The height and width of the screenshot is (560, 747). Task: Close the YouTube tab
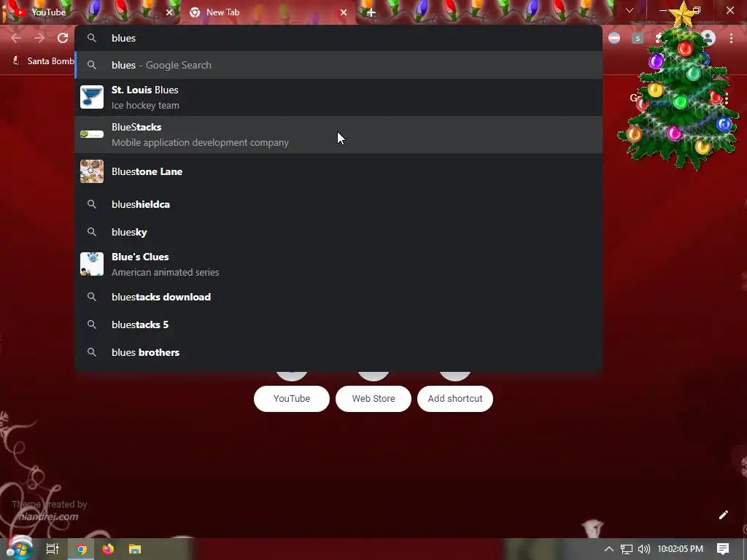coord(169,12)
